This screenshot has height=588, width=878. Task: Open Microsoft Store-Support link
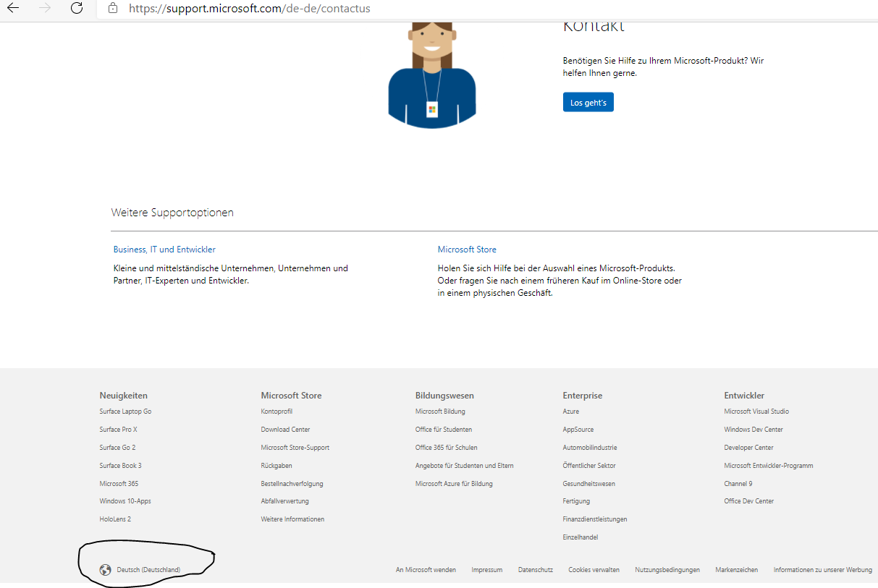pyautogui.click(x=295, y=448)
